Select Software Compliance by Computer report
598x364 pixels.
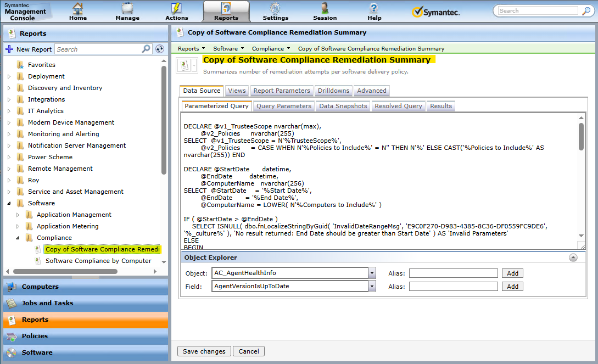point(98,261)
